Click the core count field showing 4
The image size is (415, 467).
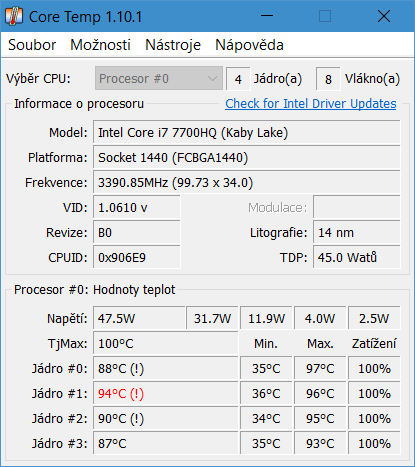[238, 79]
